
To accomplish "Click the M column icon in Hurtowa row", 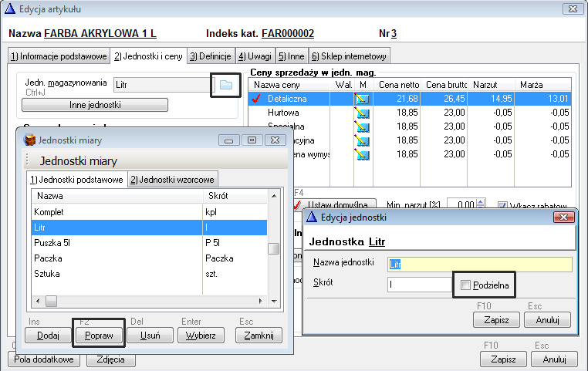I will (362, 113).
